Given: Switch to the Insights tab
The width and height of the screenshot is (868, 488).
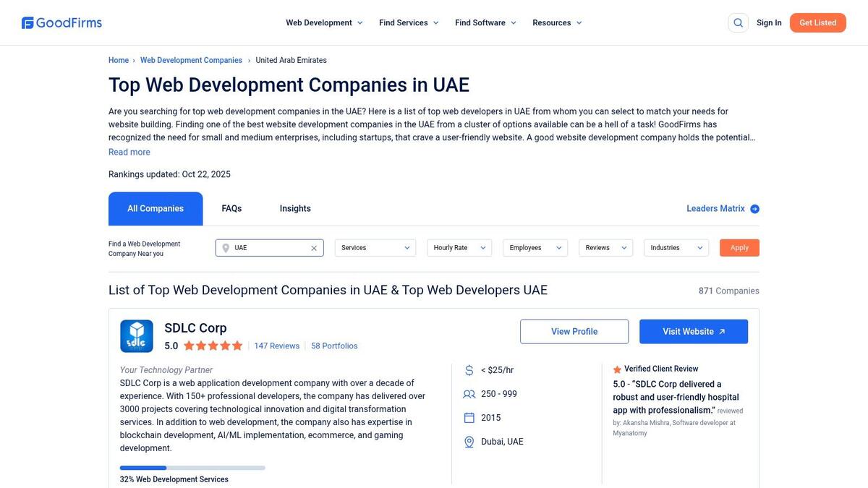Looking at the screenshot, I should coord(295,209).
